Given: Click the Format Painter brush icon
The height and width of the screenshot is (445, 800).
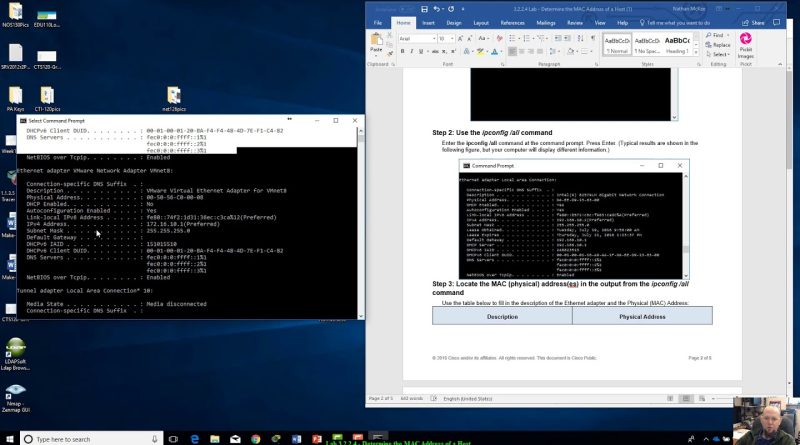Looking at the screenshot, I should pos(390,53).
